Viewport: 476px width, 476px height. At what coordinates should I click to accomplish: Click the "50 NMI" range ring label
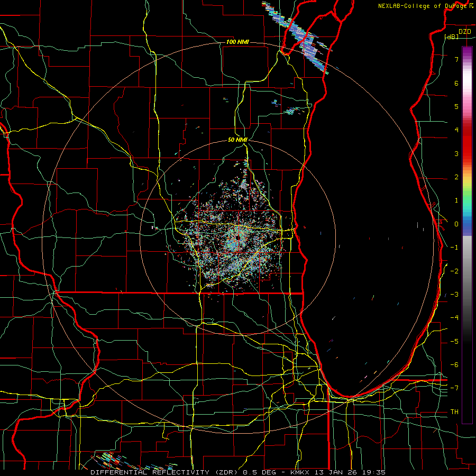(237, 140)
